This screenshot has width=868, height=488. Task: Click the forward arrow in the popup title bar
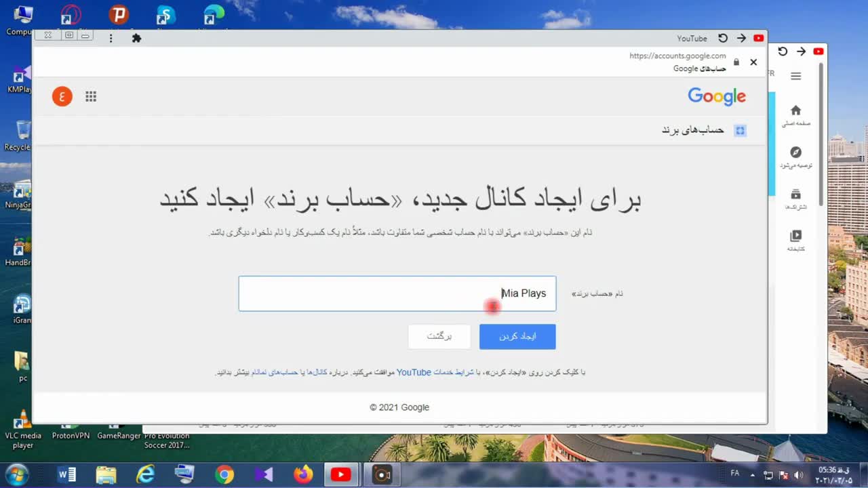tap(741, 39)
